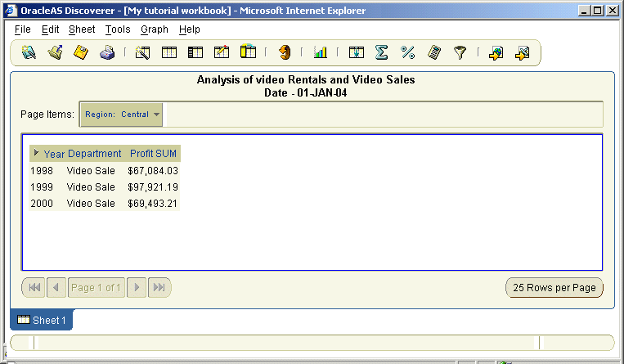Click the 1999 year cell
The width and height of the screenshot is (624, 364).
pyautogui.click(x=42, y=187)
